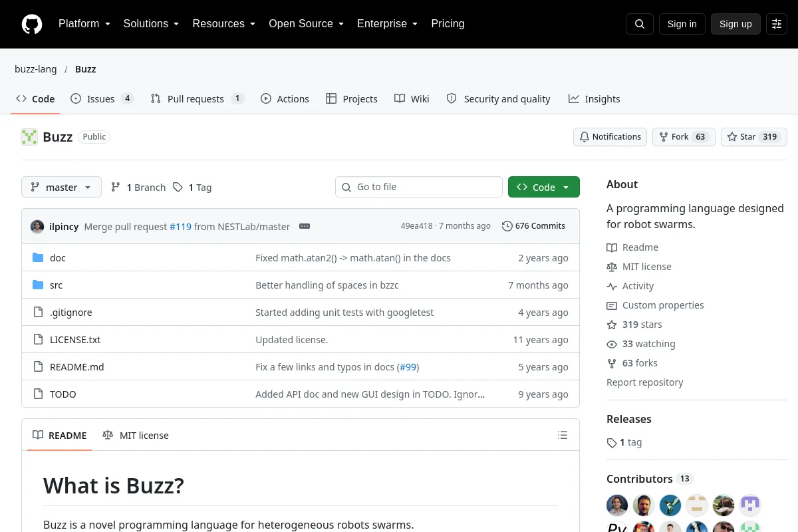Open the Readme link in About
The height and width of the screenshot is (532, 798).
(632, 247)
